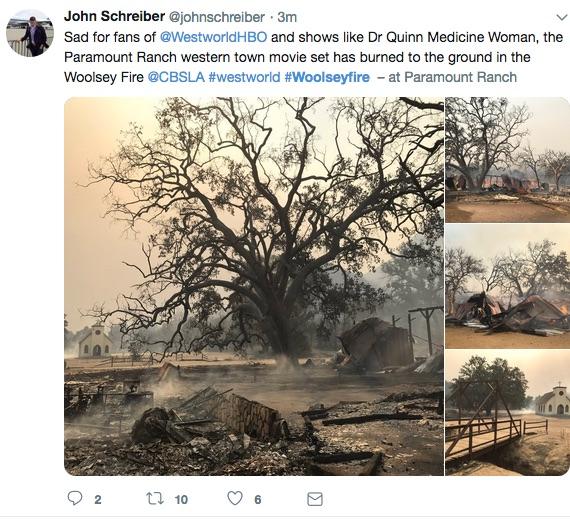Viewport: 570px width, 520px height.
Task: View the collapsed building photo thumbnail
Action: click(507, 286)
